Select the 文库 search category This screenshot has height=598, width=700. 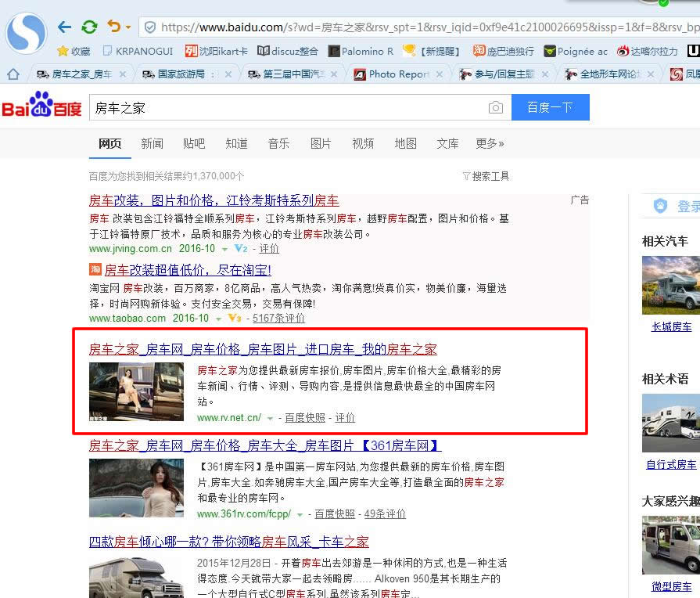(447, 143)
